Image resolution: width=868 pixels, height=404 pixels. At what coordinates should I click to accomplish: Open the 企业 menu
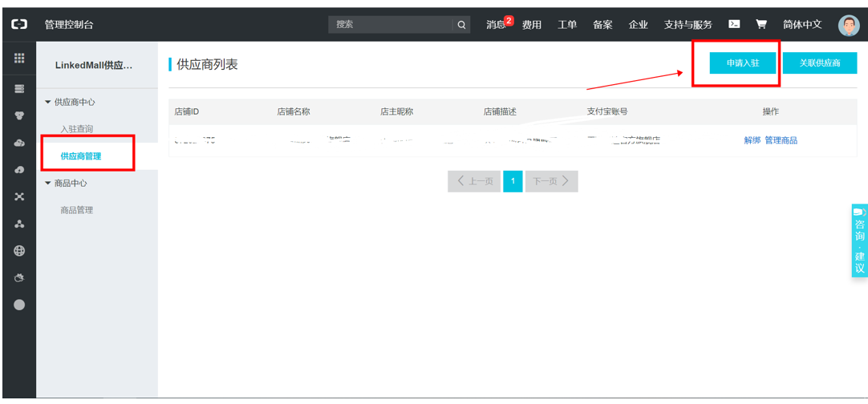click(639, 24)
